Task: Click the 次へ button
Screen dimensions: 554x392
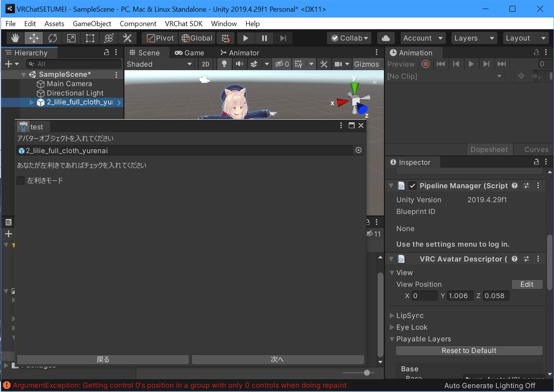Action: (278, 360)
